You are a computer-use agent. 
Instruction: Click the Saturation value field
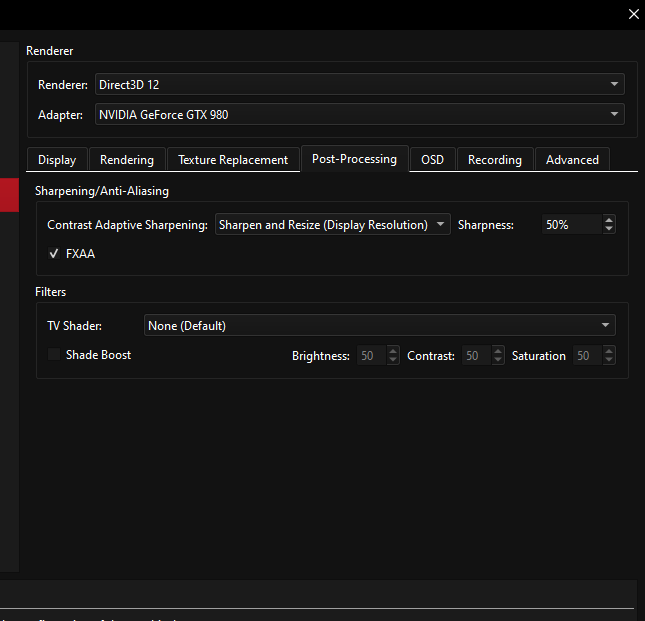[588, 355]
